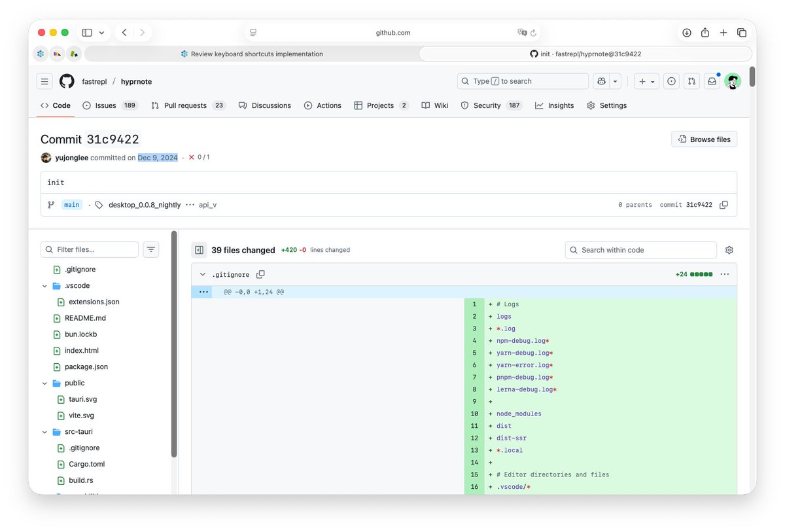Open the create new plus menu
Viewport: 785px width, 532px height.
[647, 81]
